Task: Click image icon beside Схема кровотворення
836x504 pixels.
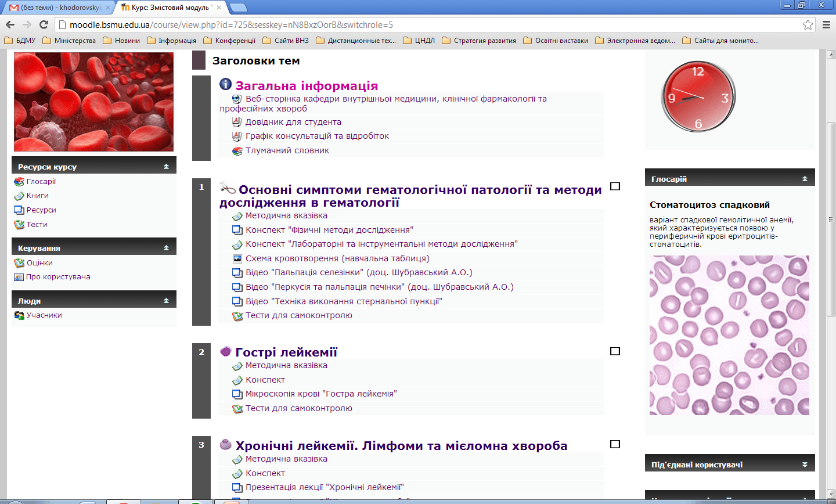Action: [x=237, y=259]
